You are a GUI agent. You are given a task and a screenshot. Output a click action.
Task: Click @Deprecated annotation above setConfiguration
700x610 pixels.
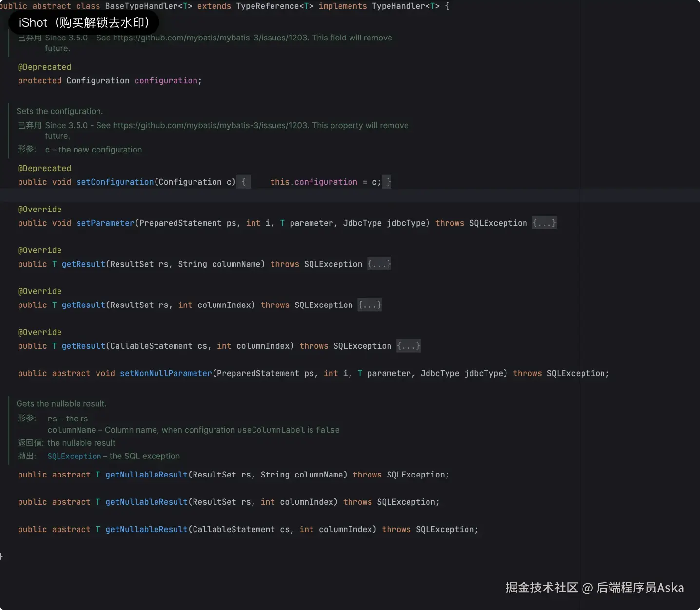[44, 169]
